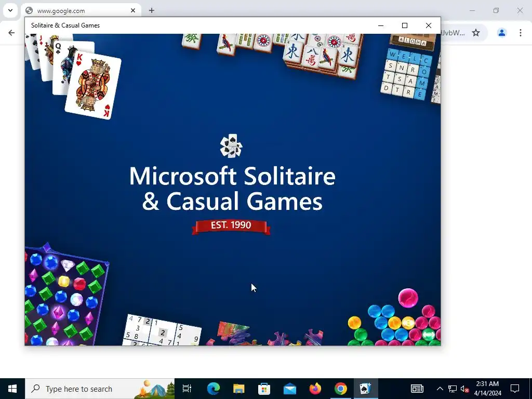Viewport: 532px width, 399px height.
Task: Open the muted volume tray icon
Action: click(x=465, y=389)
